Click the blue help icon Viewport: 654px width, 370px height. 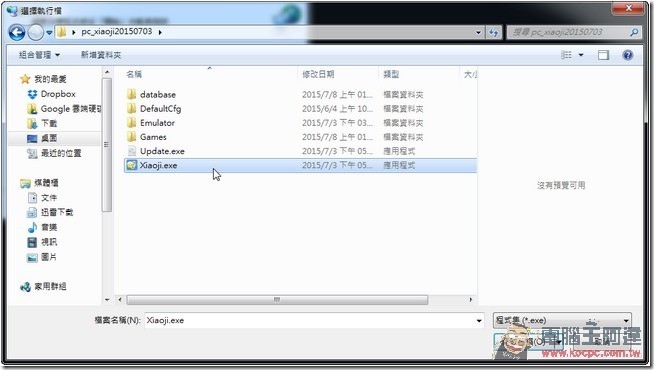click(x=627, y=55)
